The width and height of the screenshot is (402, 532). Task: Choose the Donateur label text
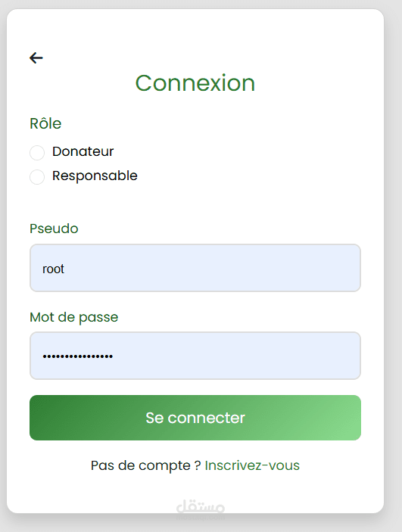[x=83, y=151]
